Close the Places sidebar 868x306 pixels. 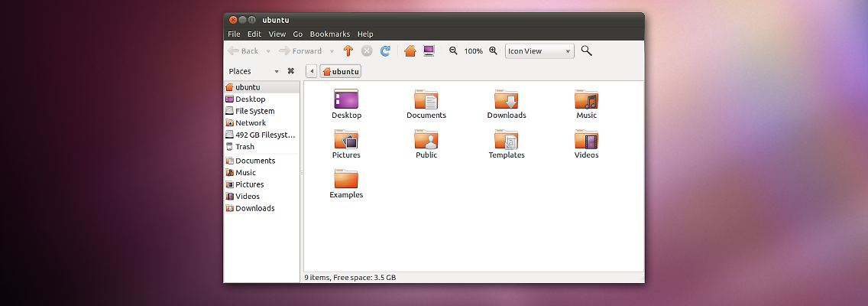tap(290, 71)
